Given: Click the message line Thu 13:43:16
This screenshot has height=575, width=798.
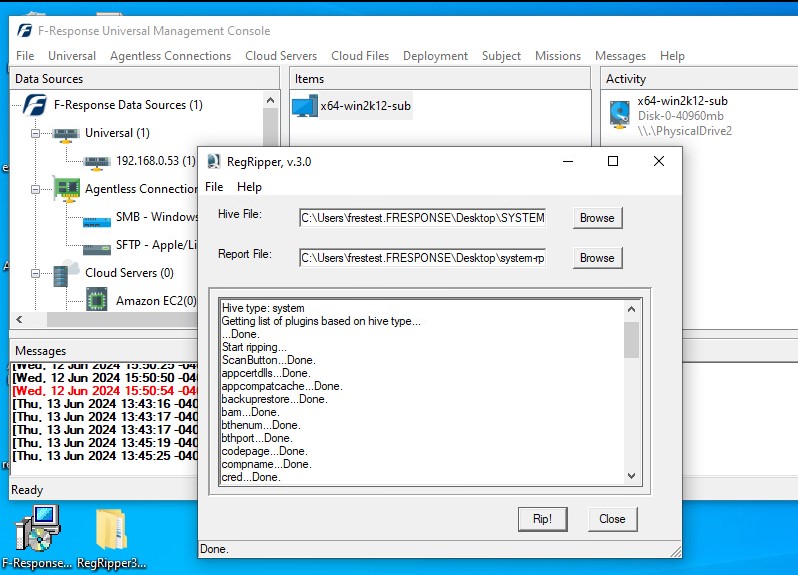Looking at the screenshot, I should click(x=105, y=404).
